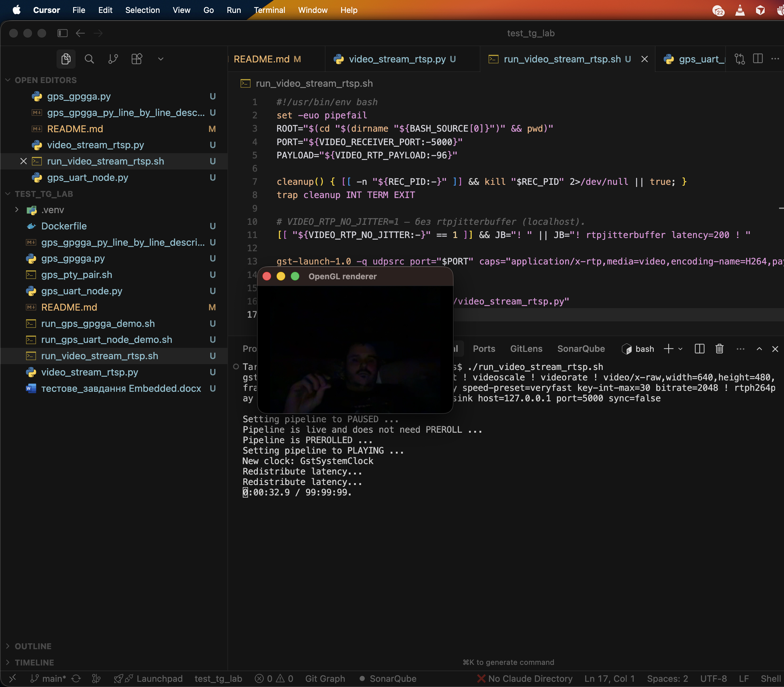
Task: Switch to the GitLens panel tab
Action: (526, 349)
